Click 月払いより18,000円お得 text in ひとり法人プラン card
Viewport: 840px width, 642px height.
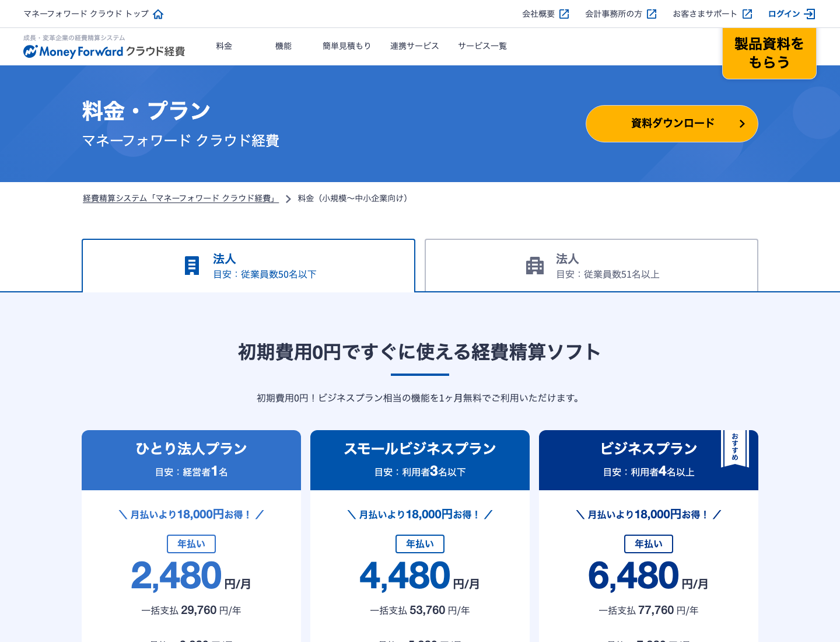pyautogui.click(x=191, y=515)
